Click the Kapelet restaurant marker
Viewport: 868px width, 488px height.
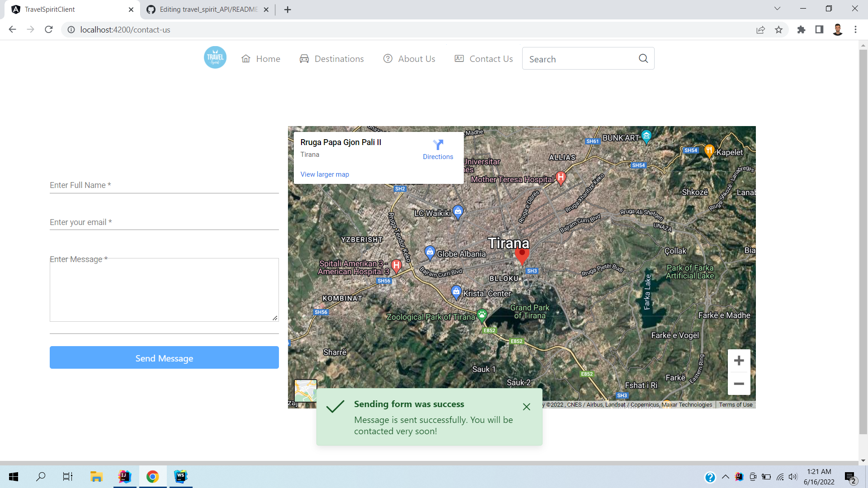(x=709, y=150)
